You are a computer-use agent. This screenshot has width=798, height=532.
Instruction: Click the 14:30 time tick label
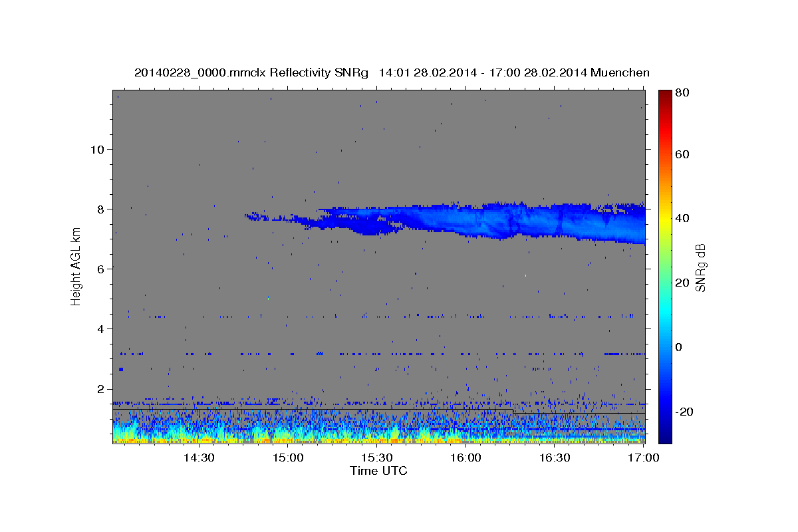point(198,458)
